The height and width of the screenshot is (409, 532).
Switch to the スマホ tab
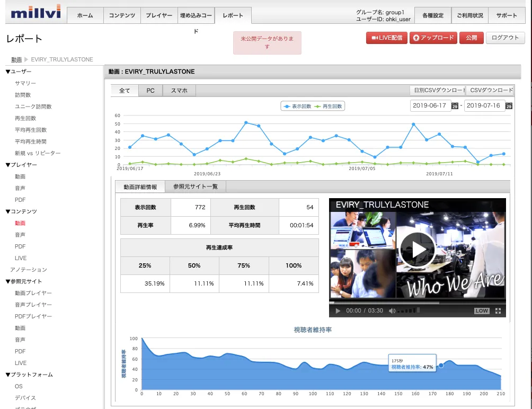(179, 91)
